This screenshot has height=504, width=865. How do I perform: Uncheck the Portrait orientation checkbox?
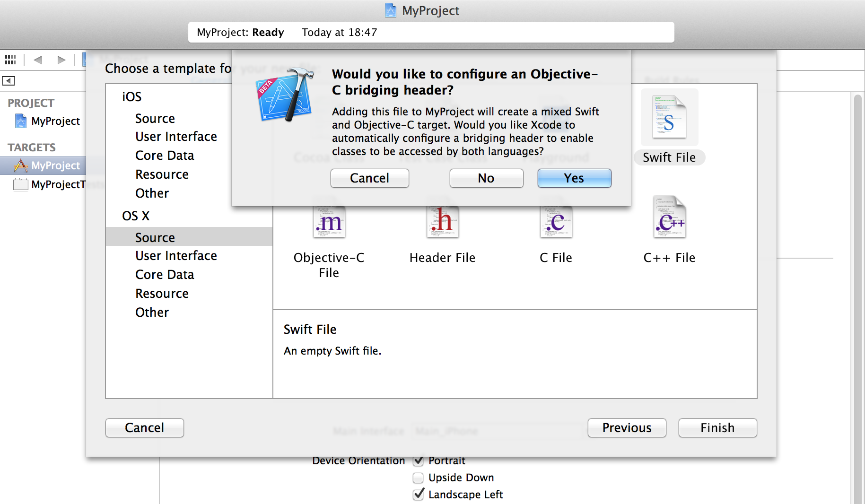coord(418,461)
